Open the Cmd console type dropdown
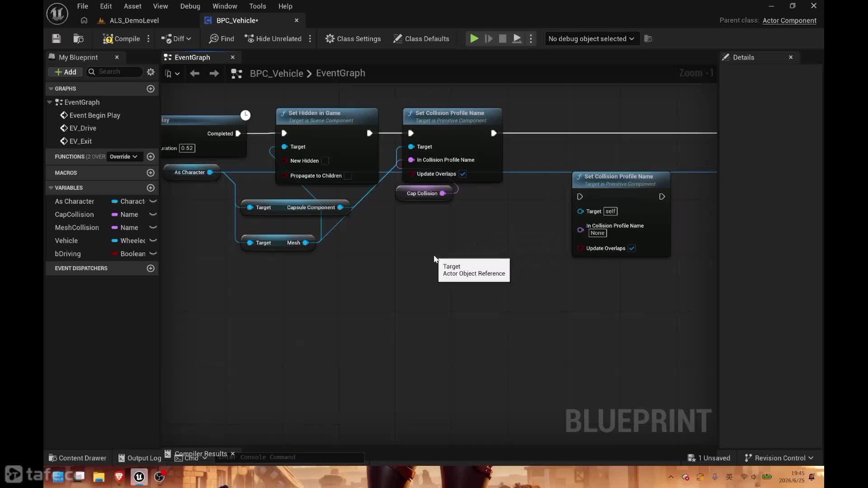Image resolution: width=868 pixels, height=488 pixels. [x=191, y=458]
